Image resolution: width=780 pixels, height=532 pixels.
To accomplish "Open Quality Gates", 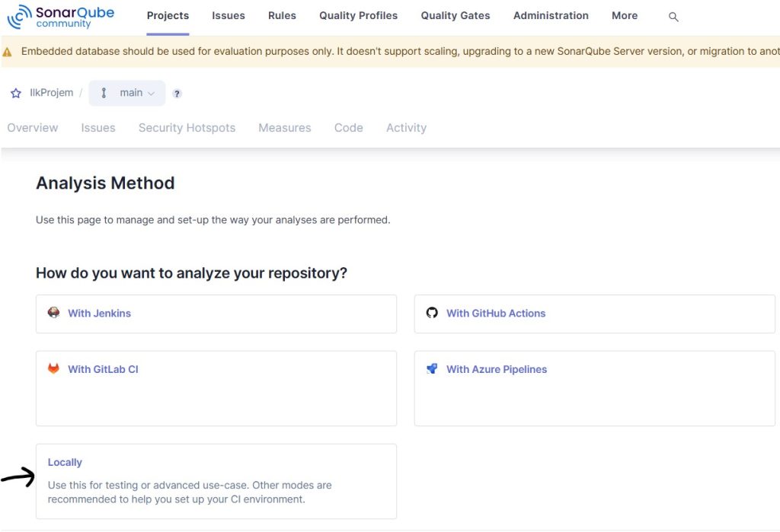I will [456, 15].
